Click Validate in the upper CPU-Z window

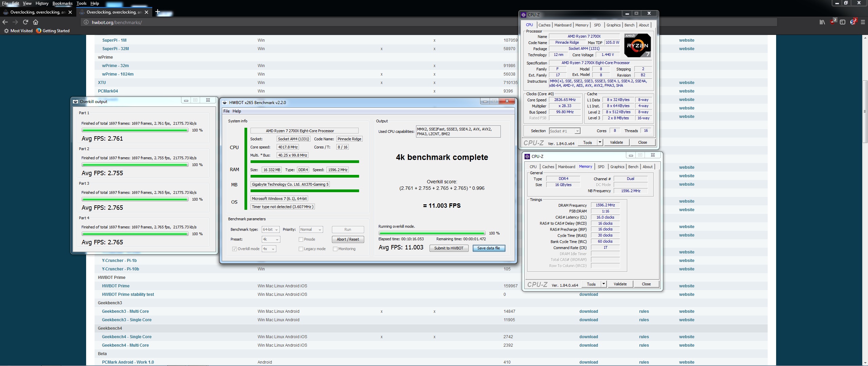(x=616, y=142)
